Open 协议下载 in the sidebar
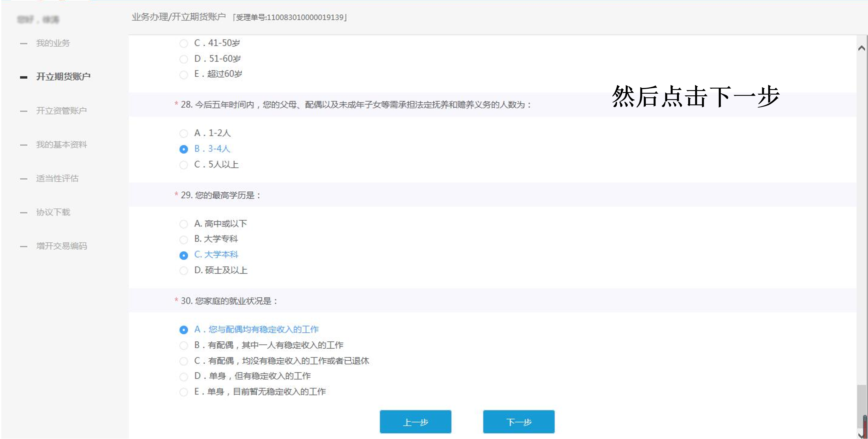The width and height of the screenshot is (868, 439). pyautogui.click(x=53, y=212)
